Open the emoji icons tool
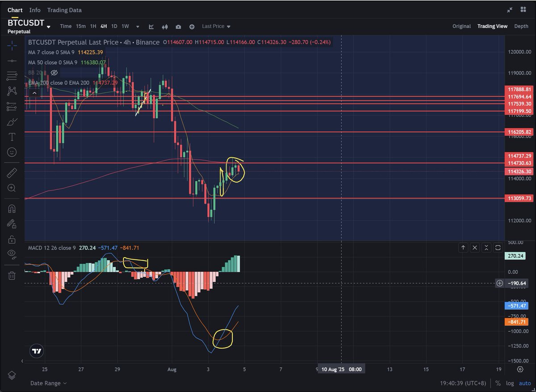Screen dimensions: 536x392 click(12, 152)
